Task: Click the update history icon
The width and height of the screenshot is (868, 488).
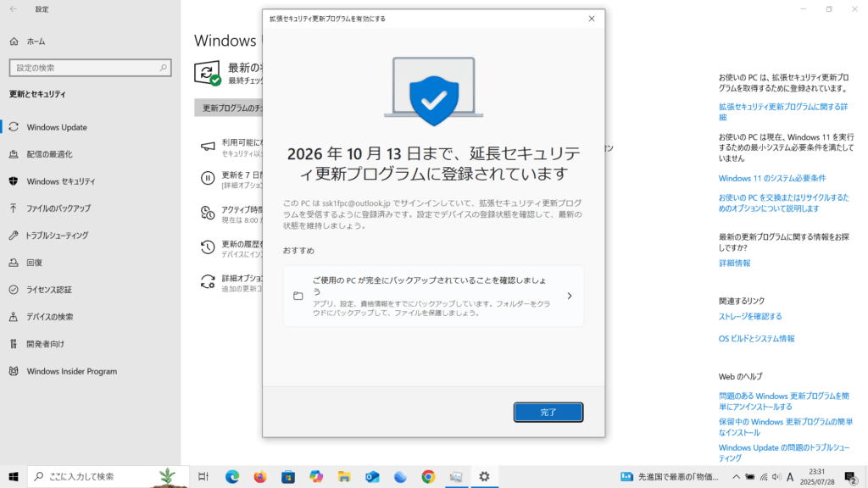Action: [x=208, y=247]
